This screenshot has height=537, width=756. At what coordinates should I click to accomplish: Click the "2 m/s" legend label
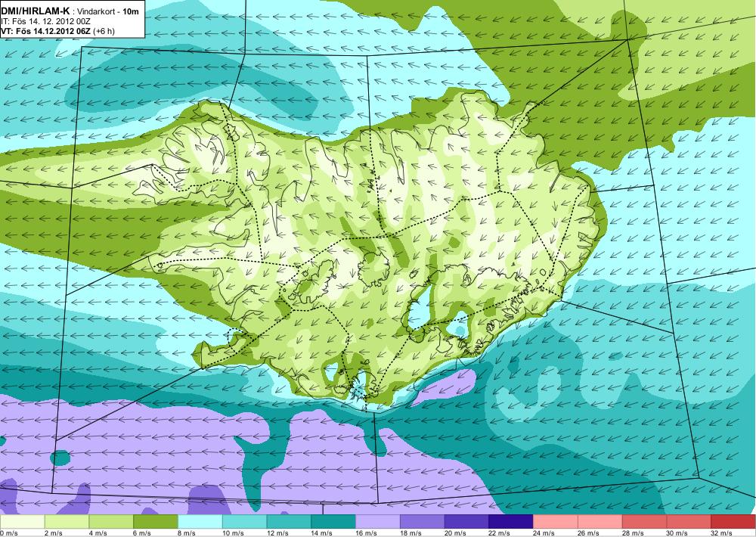click(54, 533)
